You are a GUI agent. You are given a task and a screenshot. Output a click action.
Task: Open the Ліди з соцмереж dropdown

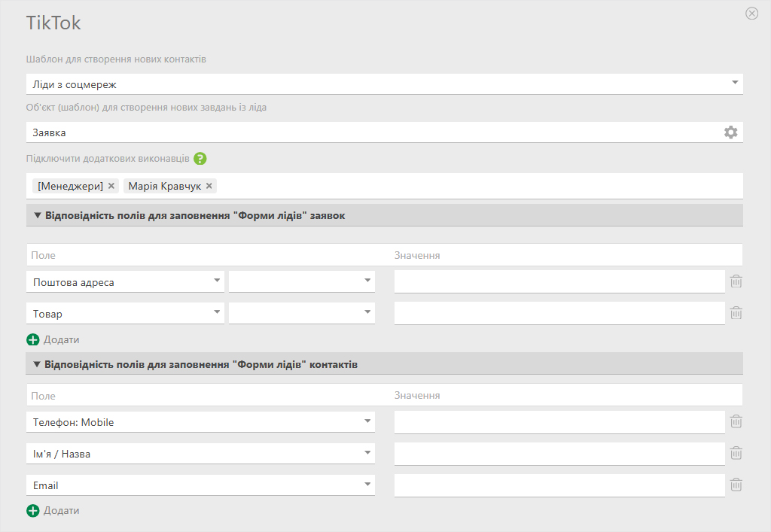734,84
